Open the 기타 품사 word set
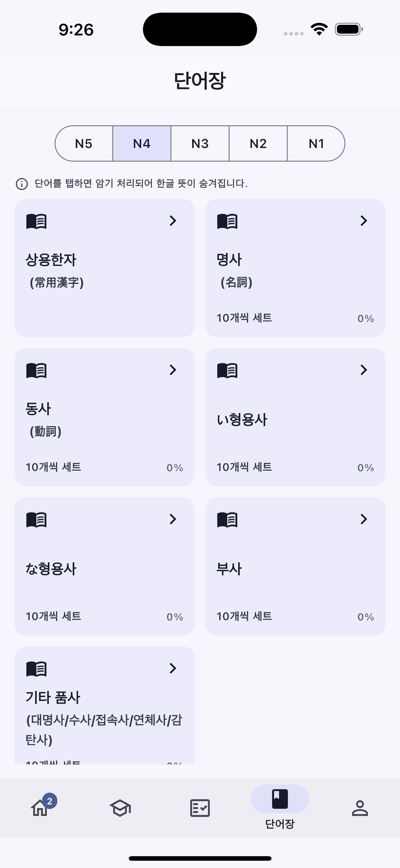The height and width of the screenshot is (868, 400). [x=105, y=705]
